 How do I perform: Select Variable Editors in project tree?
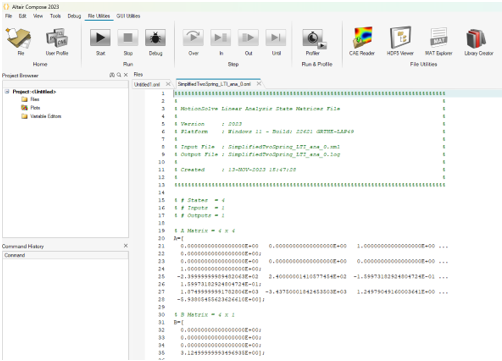pos(46,116)
